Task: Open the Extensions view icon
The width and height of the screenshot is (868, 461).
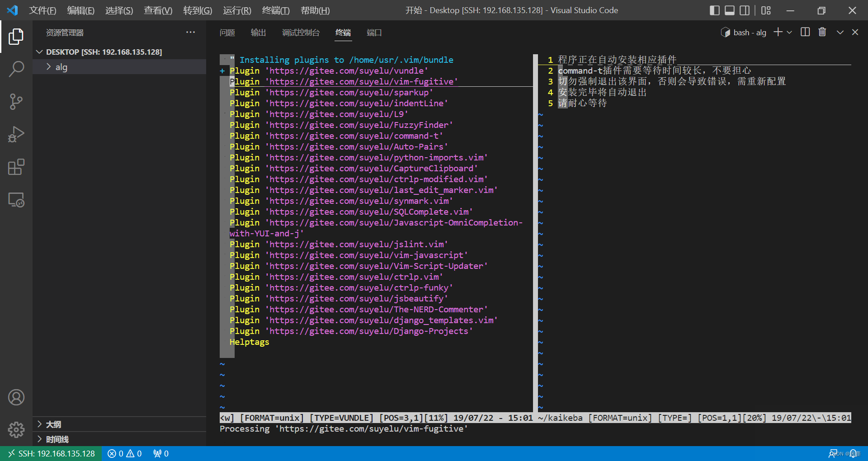Action: 16,167
